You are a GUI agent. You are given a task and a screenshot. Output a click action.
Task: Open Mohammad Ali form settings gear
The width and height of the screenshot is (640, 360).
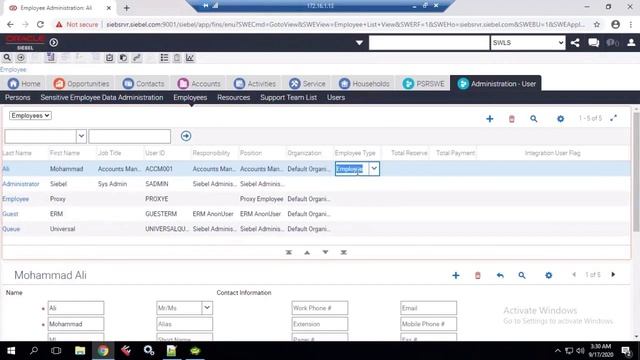pos(549,276)
